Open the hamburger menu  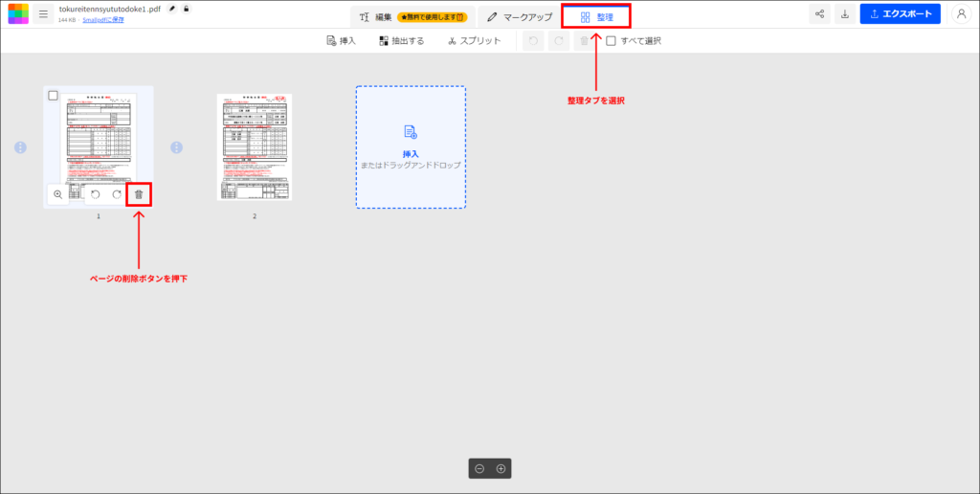pyautogui.click(x=43, y=13)
